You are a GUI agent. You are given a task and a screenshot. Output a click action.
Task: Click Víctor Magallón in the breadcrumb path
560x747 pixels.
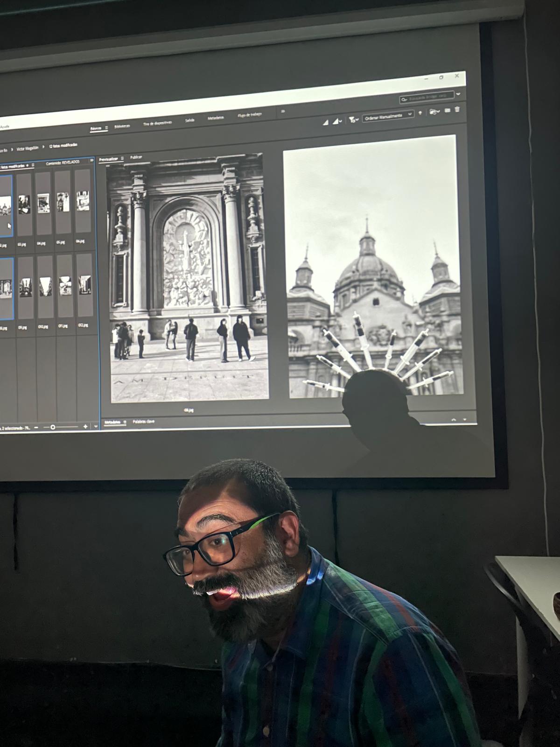(x=28, y=148)
